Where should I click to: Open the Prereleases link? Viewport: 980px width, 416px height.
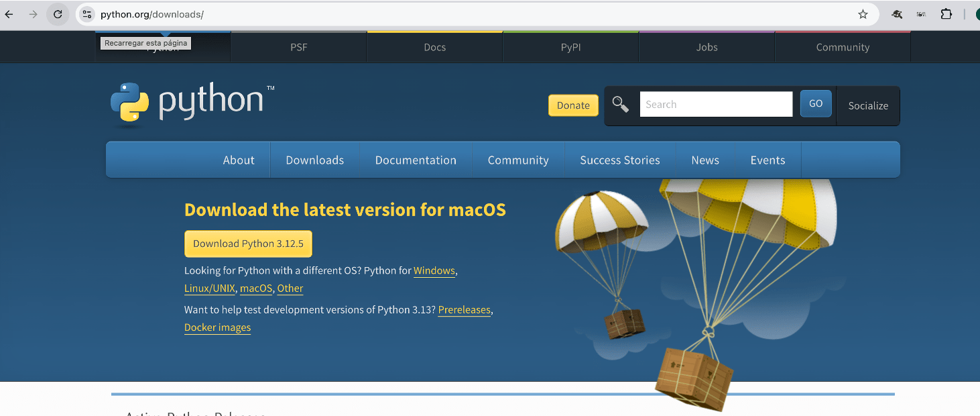[x=465, y=309]
